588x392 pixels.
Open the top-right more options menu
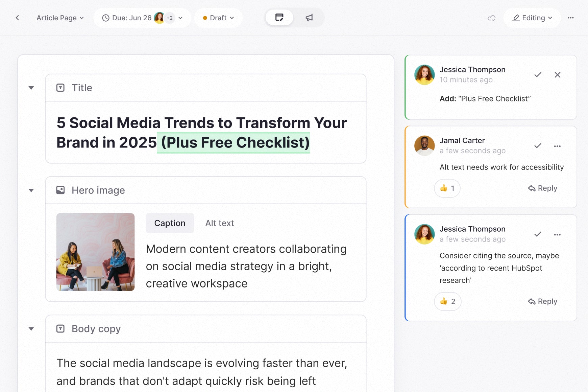point(570,18)
